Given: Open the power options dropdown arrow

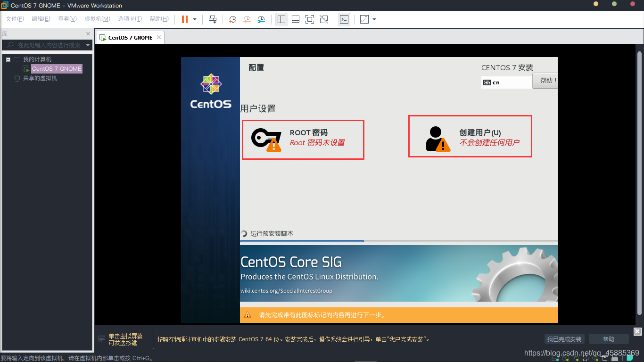Looking at the screenshot, I should pyautogui.click(x=195, y=19).
